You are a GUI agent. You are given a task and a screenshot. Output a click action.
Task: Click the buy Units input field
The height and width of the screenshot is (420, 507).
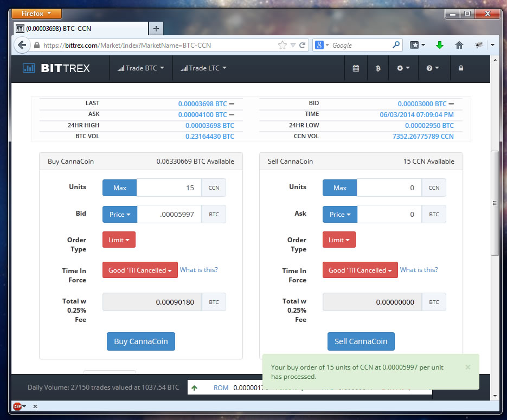pos(169,188)
